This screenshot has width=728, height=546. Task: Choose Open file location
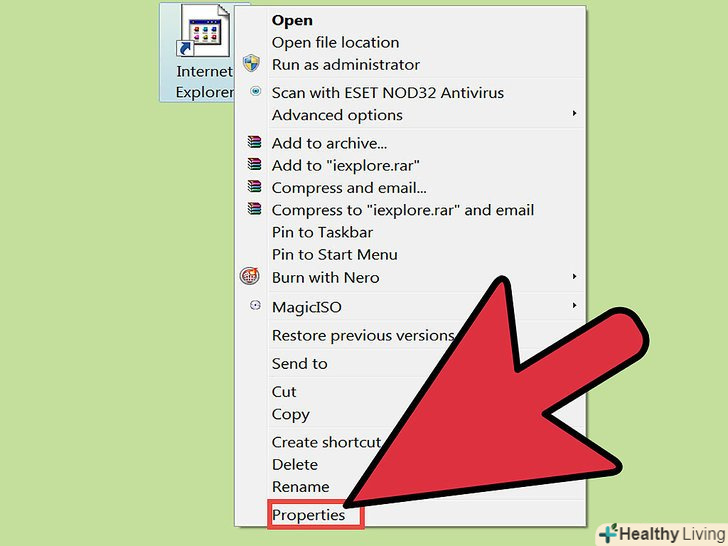335,43
